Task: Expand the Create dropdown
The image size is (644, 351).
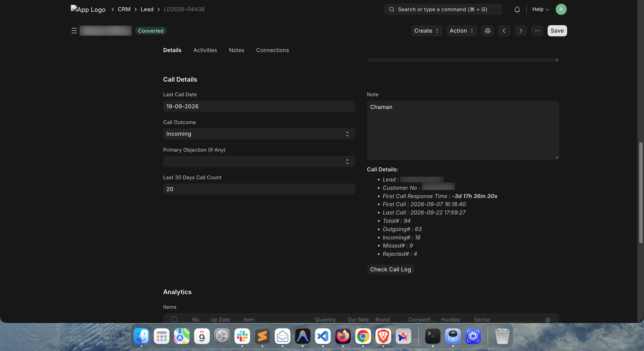Action: (x=426, y=31)
